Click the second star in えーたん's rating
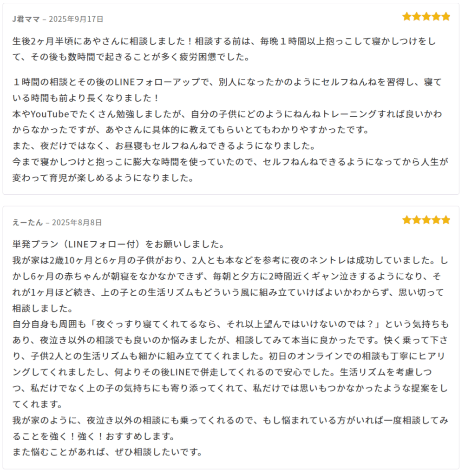This screenshot has width=465, height=476. (x=417, y=220)
